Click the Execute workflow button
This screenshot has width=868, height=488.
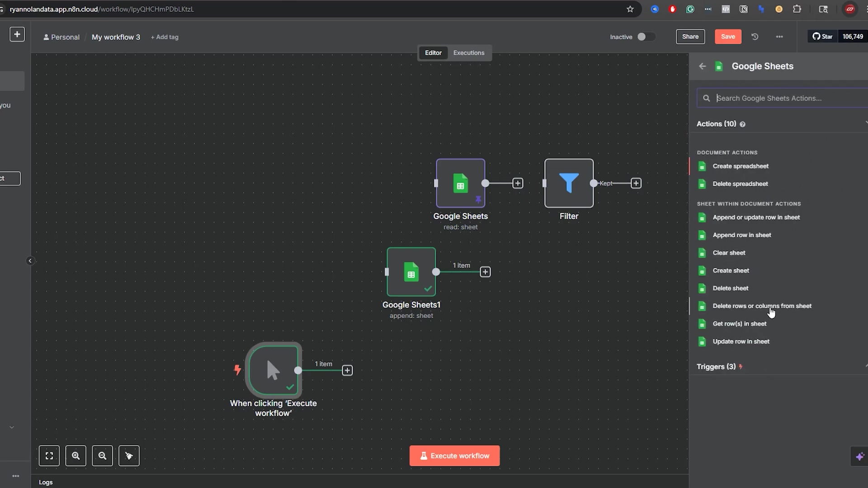(454, 456)
